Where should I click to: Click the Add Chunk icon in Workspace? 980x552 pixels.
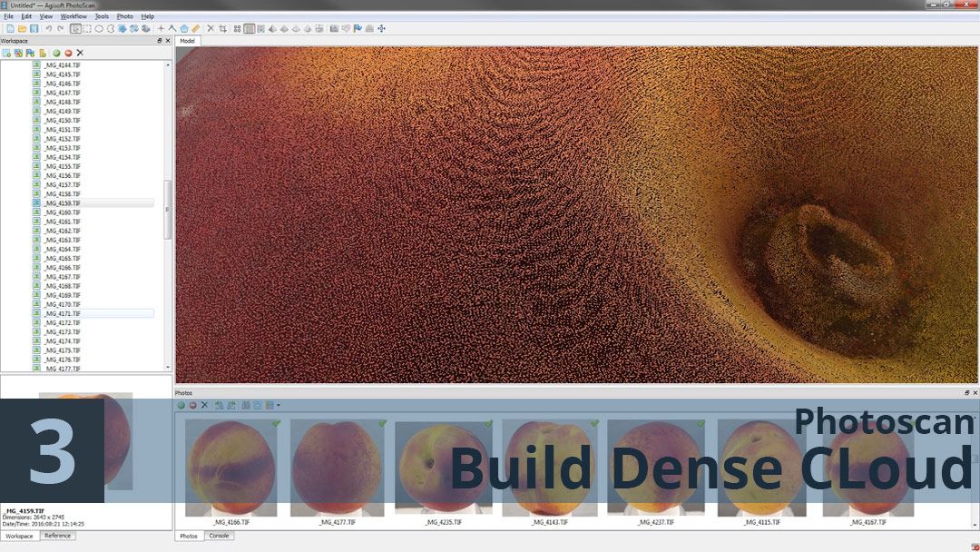(6, 54)
